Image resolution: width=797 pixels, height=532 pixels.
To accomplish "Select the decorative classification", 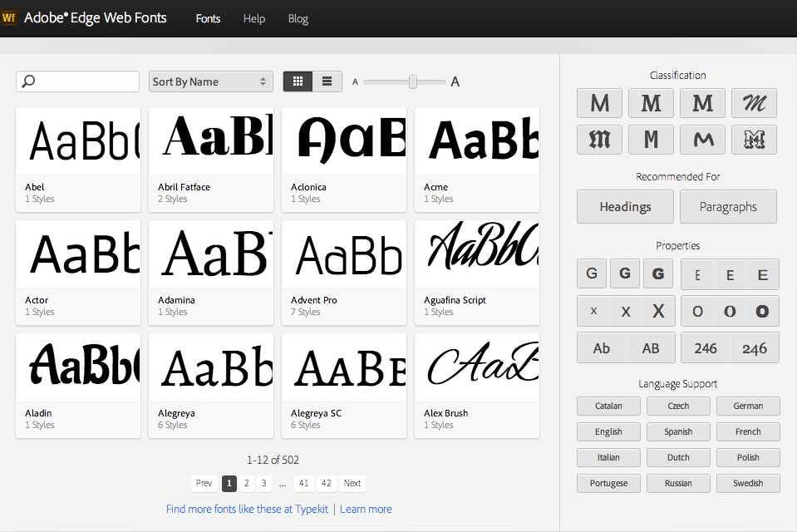I will tap(755, 140).
